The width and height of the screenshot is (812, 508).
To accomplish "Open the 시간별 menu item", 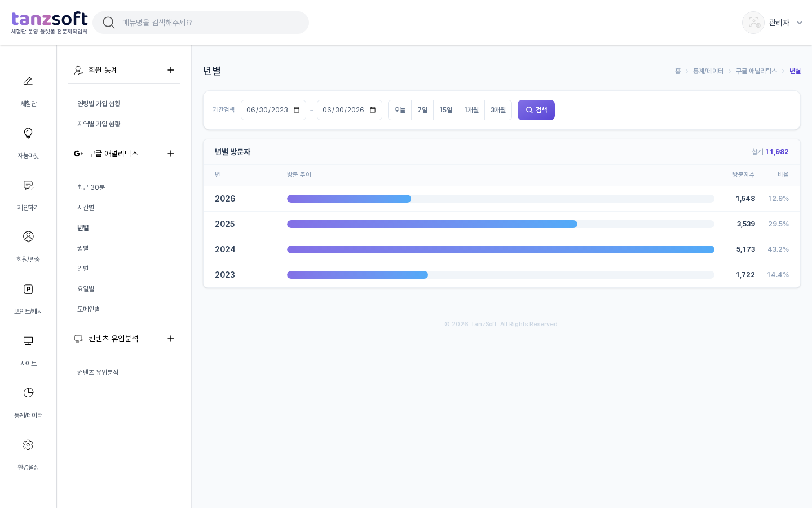I will (86, 208).
